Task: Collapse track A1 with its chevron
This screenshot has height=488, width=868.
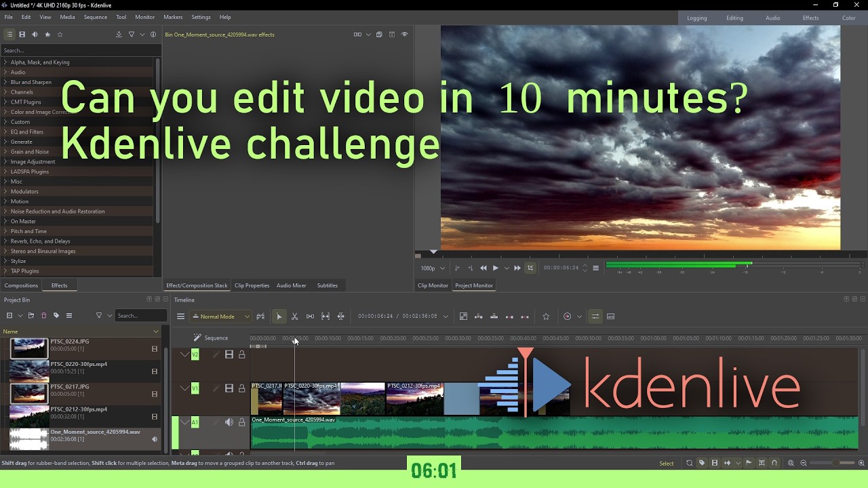Action: click(184, 422)
